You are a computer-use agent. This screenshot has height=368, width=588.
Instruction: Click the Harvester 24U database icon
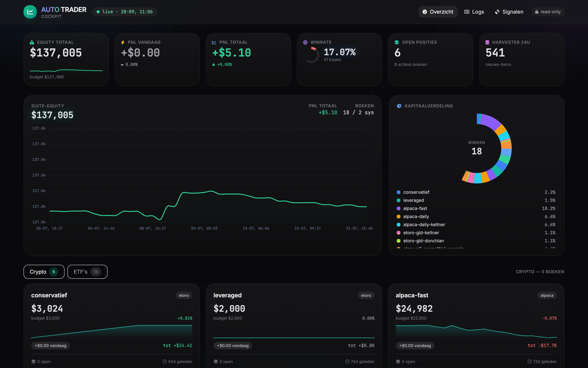coord(487,42)
